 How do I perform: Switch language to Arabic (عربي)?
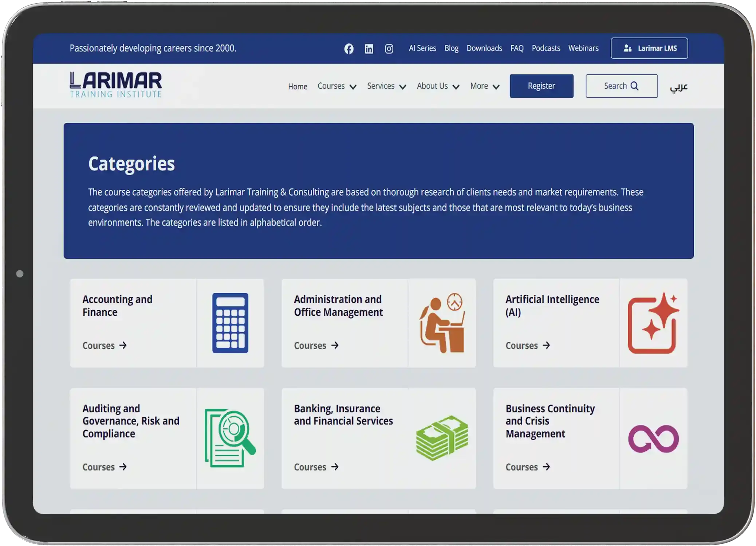(678, 87)
